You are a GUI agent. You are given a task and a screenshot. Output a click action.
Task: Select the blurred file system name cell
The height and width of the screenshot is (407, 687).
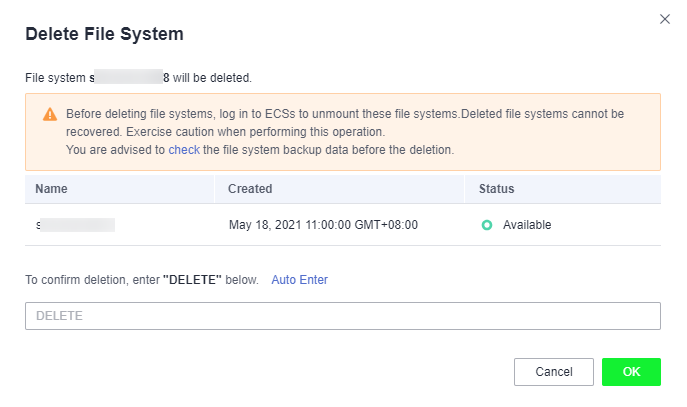75,225
